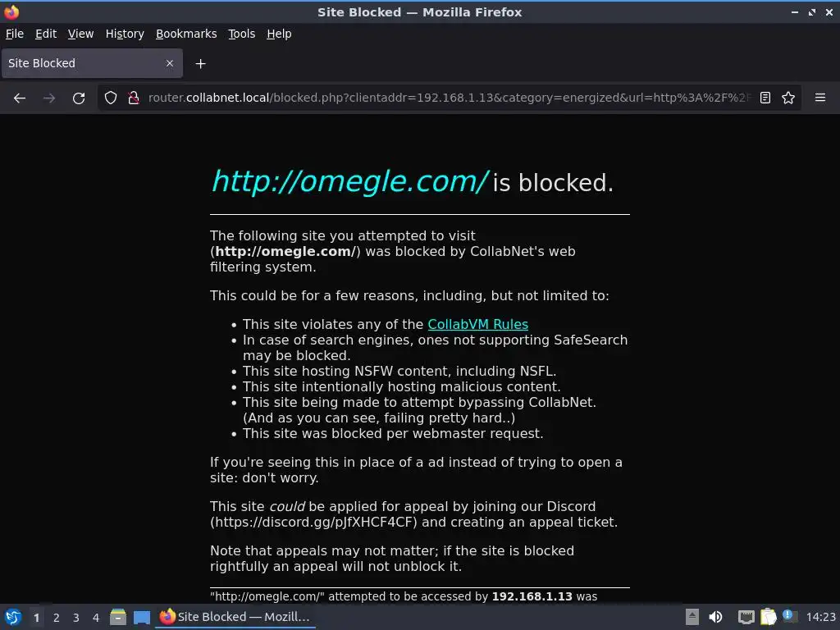Screen dimensions: 840x630
Task: Click the http://omegle.com/ heading text
Action: (349, 181)
